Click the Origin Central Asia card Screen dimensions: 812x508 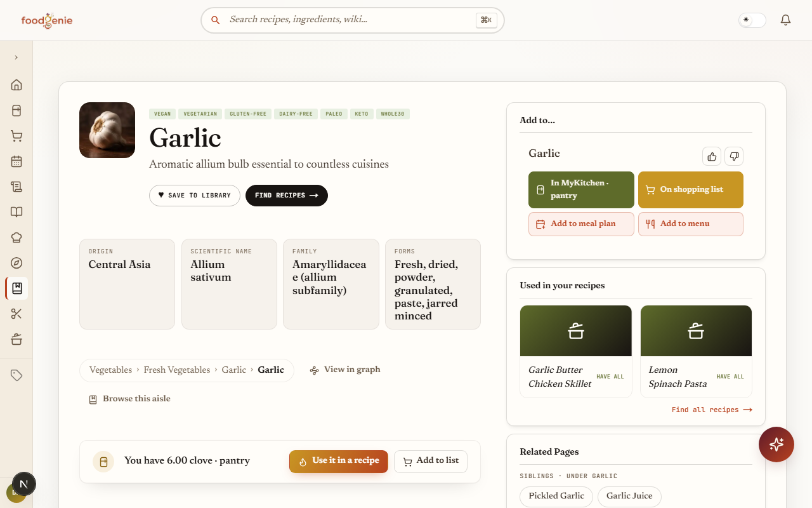(x=127, y=284)
